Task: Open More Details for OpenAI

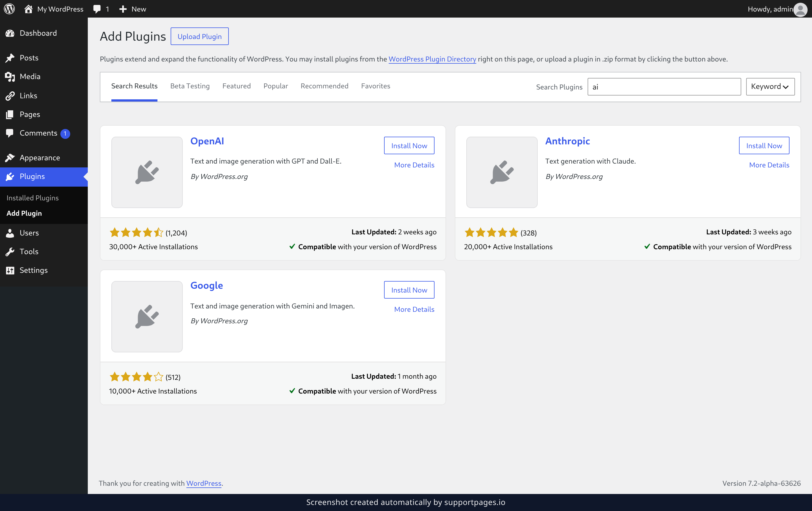Action: coord(414,165)
